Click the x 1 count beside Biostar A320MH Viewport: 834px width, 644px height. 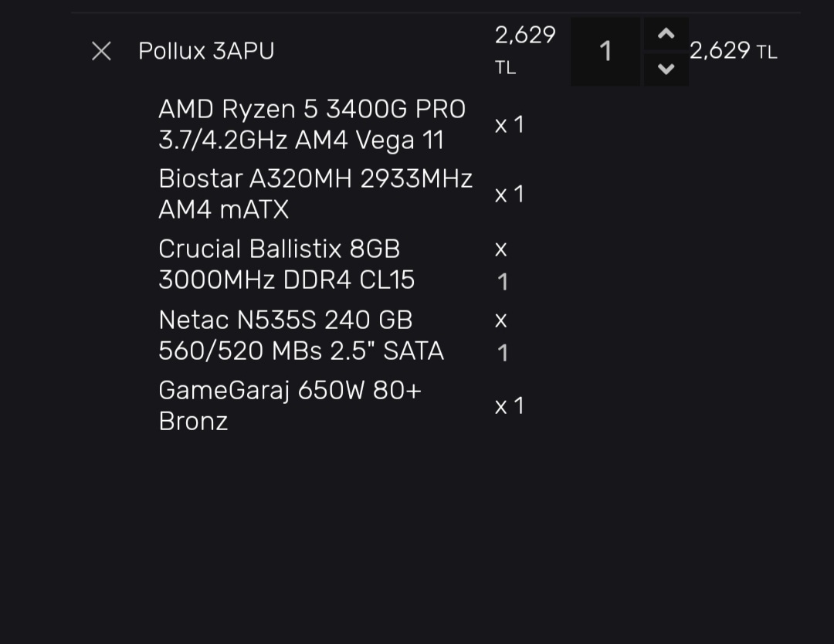click(x=509, y=195)
